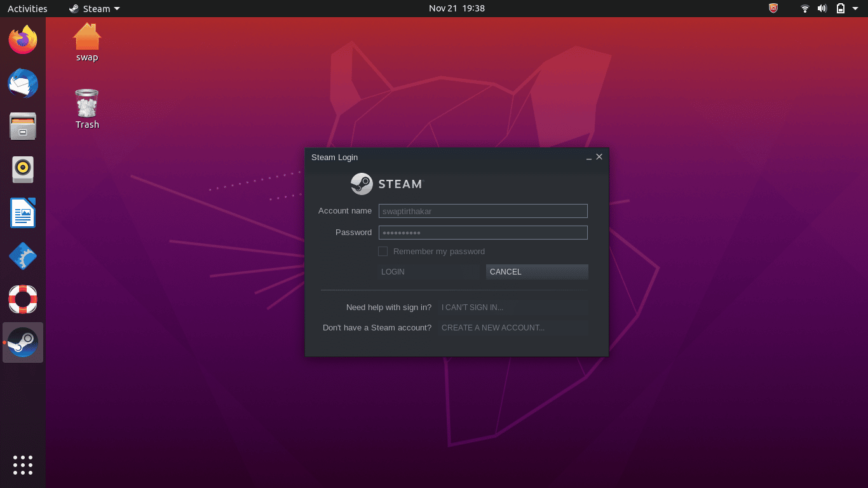
Task: Close the Steam Login dialog
Action: click(x=599, y=156)
